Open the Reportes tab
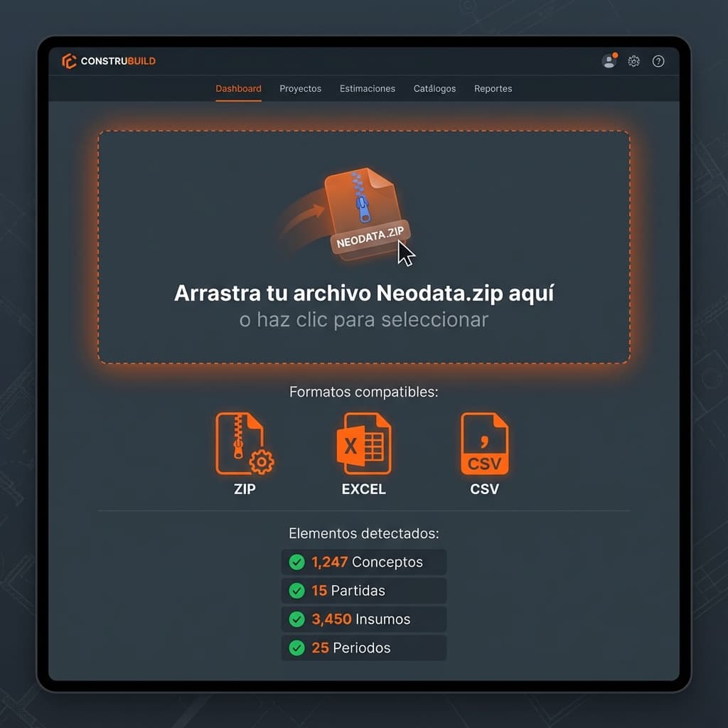 (493, 88)
